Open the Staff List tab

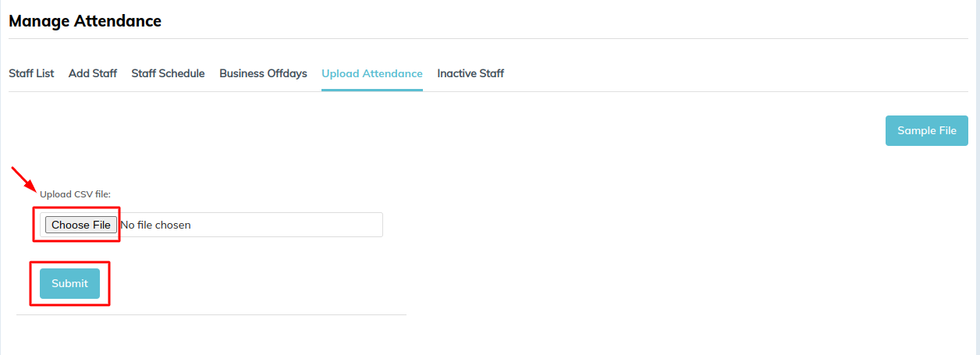(31, 73)
